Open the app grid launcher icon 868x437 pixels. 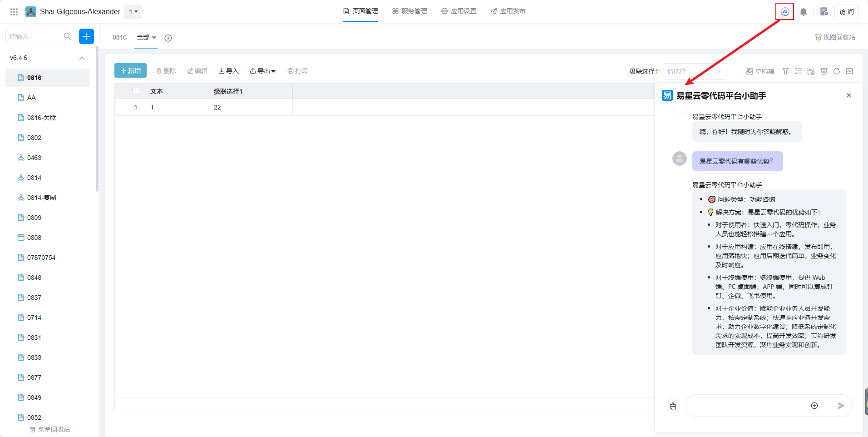coord(14,12)
